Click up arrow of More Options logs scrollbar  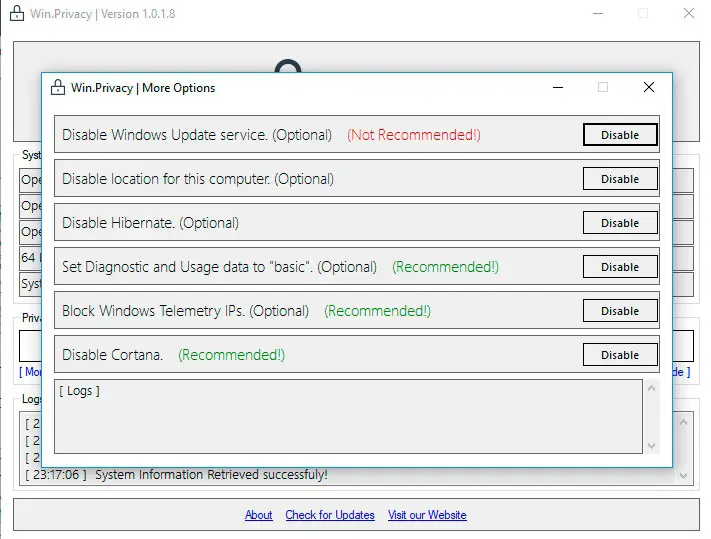pos(652,388)
